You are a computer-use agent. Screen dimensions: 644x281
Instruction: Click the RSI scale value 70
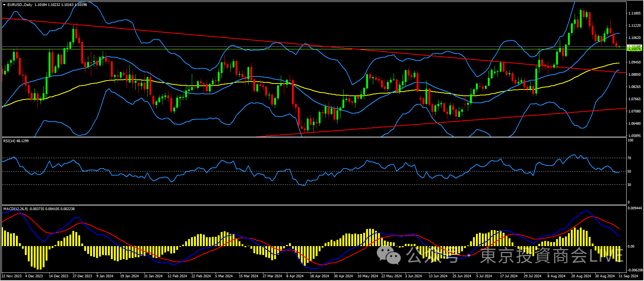coord(629,158)
